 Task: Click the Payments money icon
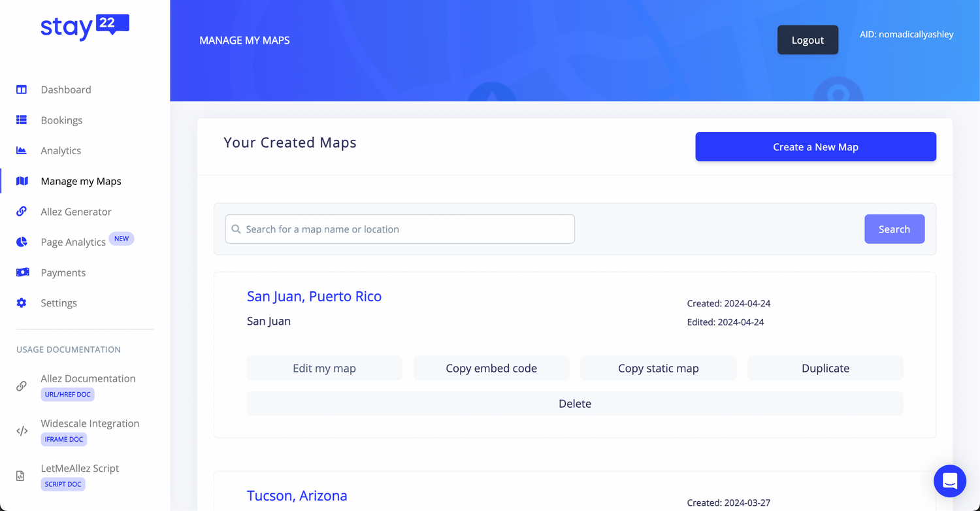pyautogui.click(x=22, y=272)
